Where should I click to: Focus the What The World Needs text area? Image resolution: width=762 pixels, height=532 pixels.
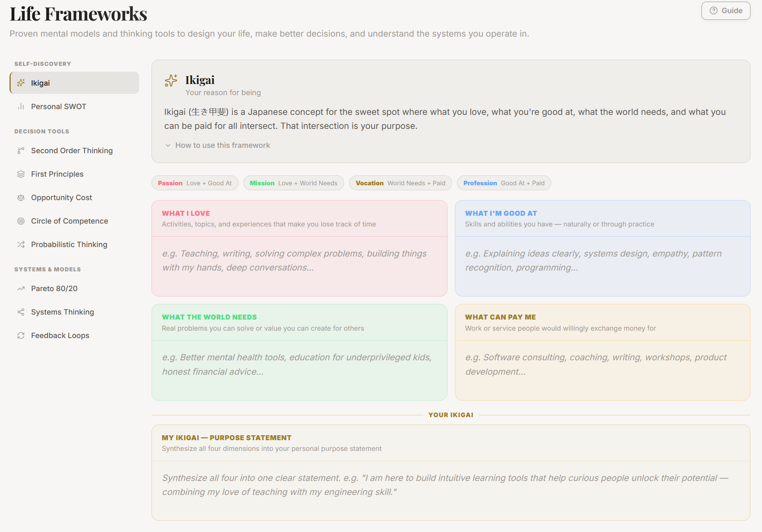click(x=299, y=370)
